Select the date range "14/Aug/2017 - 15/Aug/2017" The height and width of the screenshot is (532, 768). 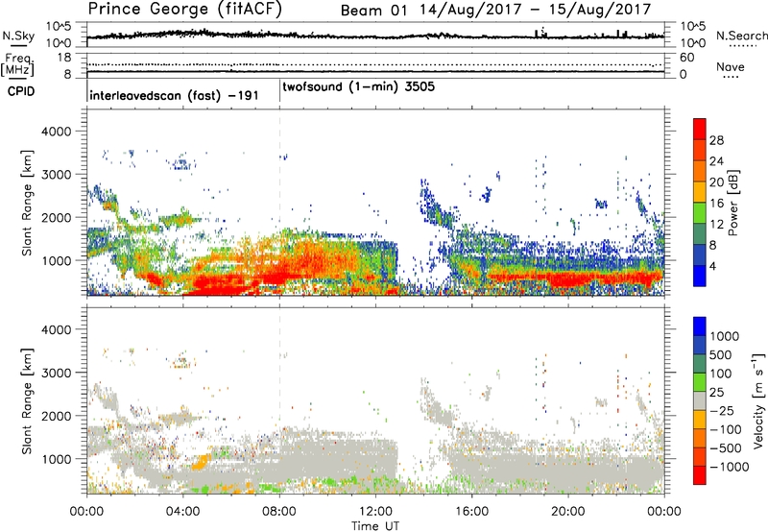(536, 10)
